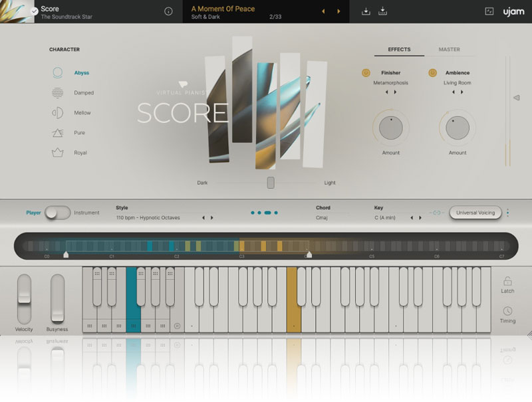Viewport: 532px width, 402px height.
Task: Select the Royal crown character icon
Action: [58, 153]
